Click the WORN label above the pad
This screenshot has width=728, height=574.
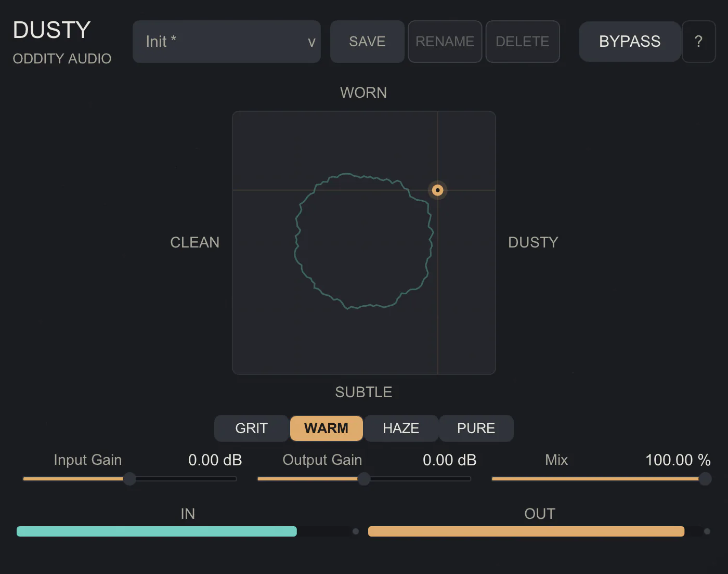363,93
